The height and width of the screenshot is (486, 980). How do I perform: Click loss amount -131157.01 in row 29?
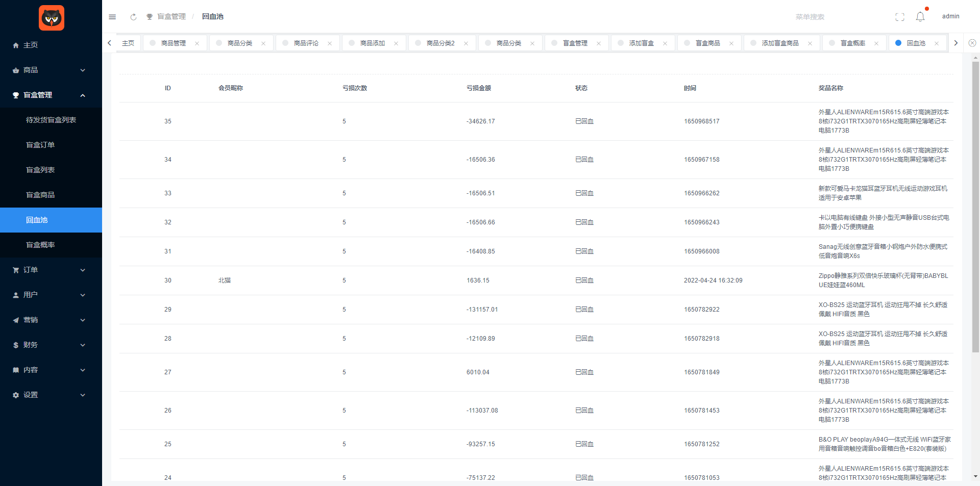482,310
